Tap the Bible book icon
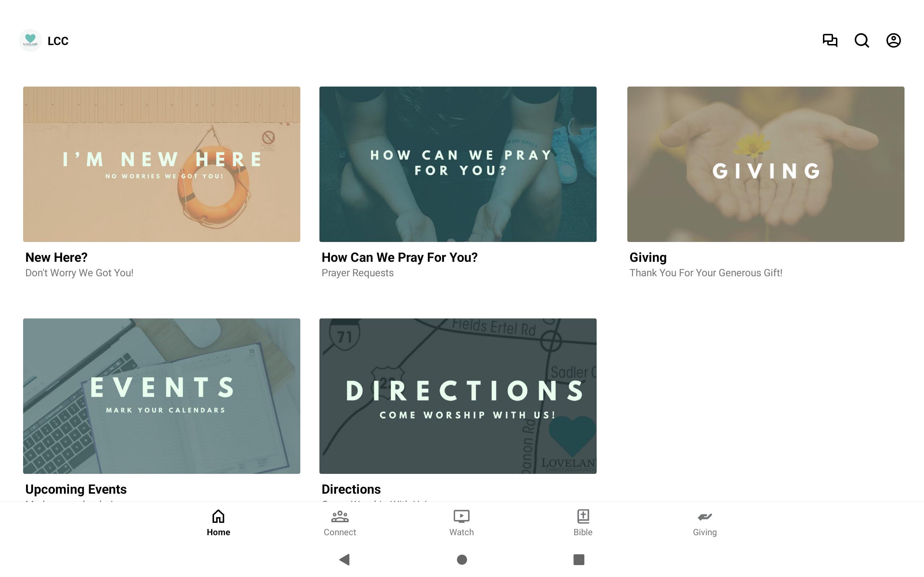This screenshot has height=577, width=924. point(583,516)
